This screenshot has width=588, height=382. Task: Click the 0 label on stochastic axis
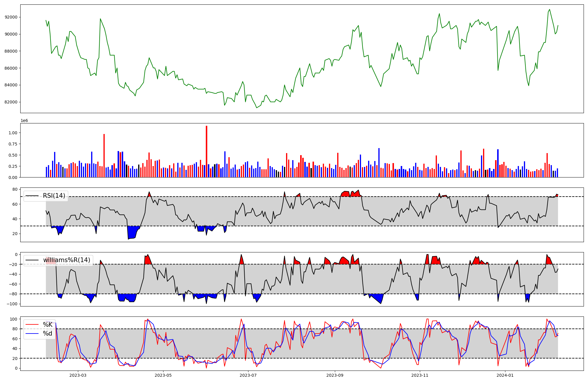16,368
